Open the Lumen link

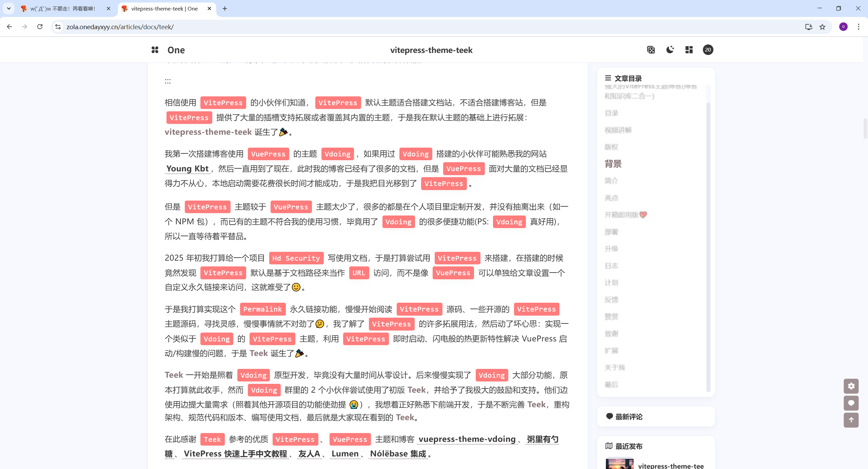click(345, 454)
